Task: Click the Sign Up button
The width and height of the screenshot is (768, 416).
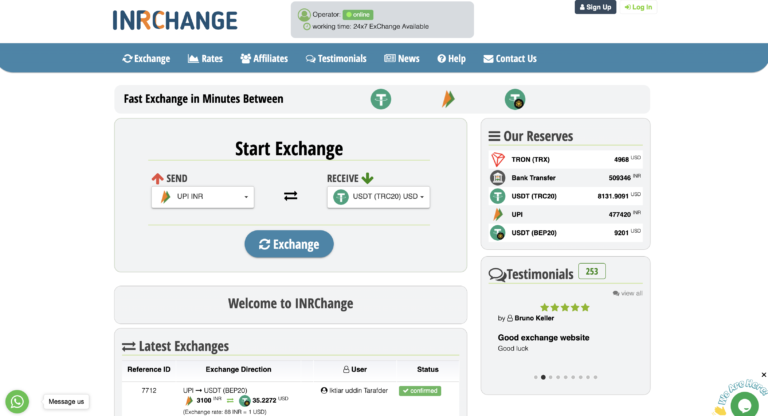Action: coord(595,7)
